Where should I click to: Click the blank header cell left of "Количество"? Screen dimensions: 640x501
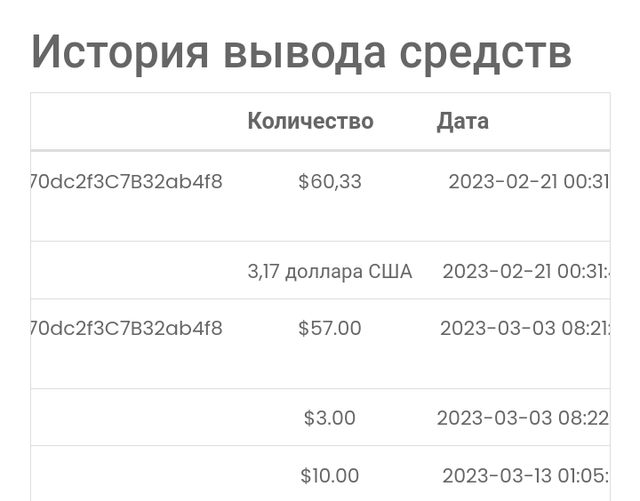130,122
